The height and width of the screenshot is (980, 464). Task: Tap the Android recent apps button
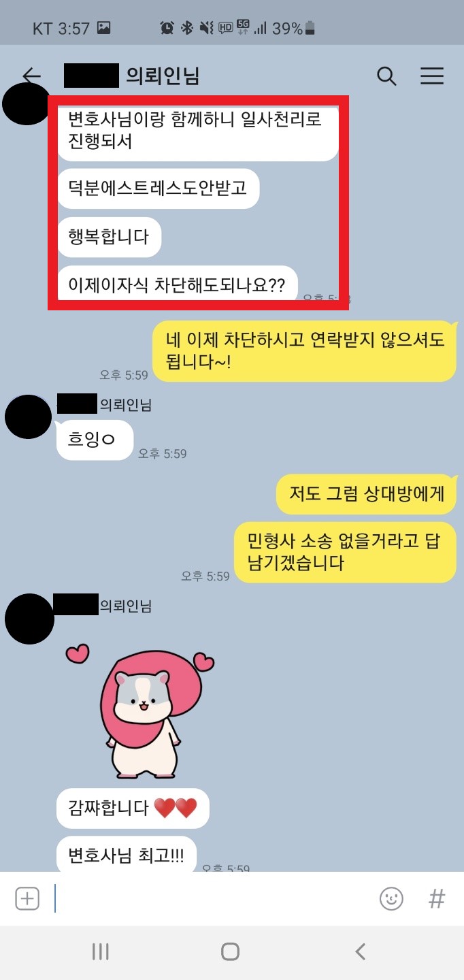(100, 951)
